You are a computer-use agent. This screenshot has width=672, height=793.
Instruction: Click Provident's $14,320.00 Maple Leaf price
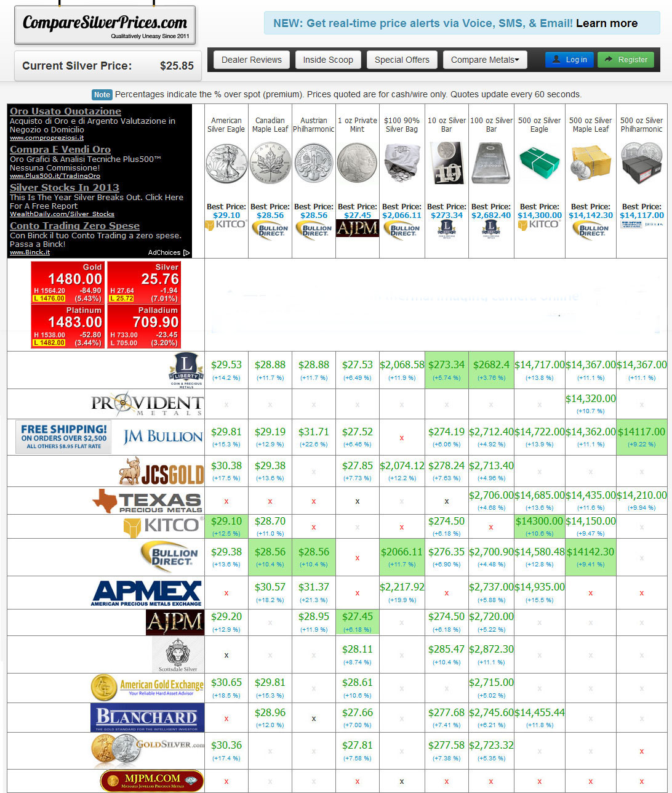coord(591,399)
